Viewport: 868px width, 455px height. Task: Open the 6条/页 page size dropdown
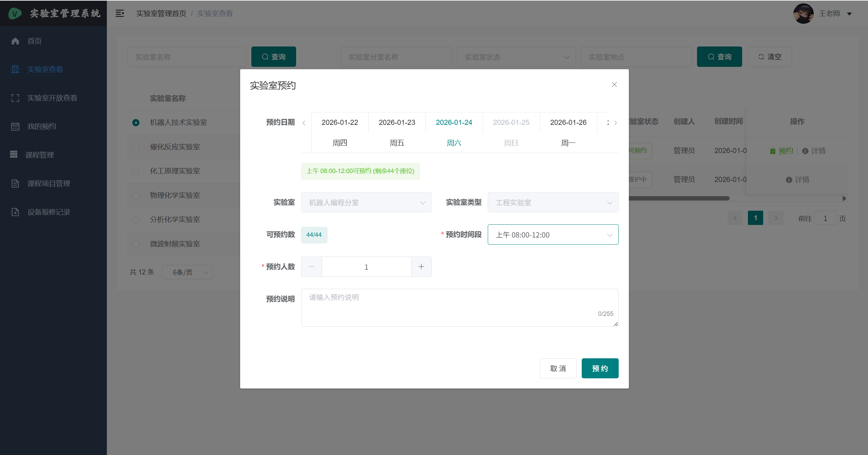tap(187, 272)
